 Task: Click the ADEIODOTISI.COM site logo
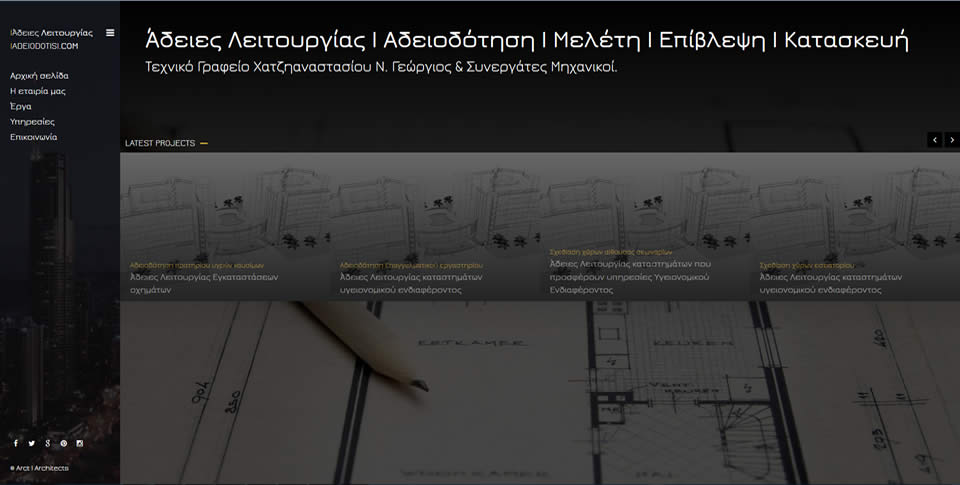click(x=44, y=46)
